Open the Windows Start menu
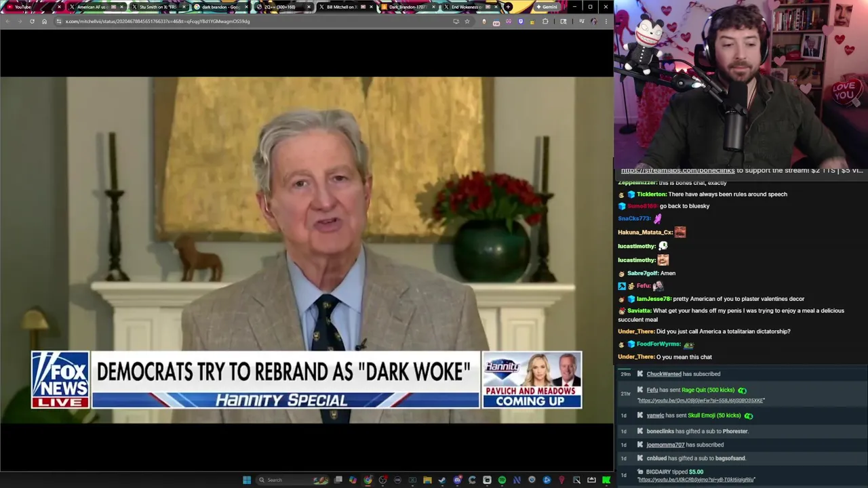This screenshot has height=488, width=868. (x=247, y=480)
